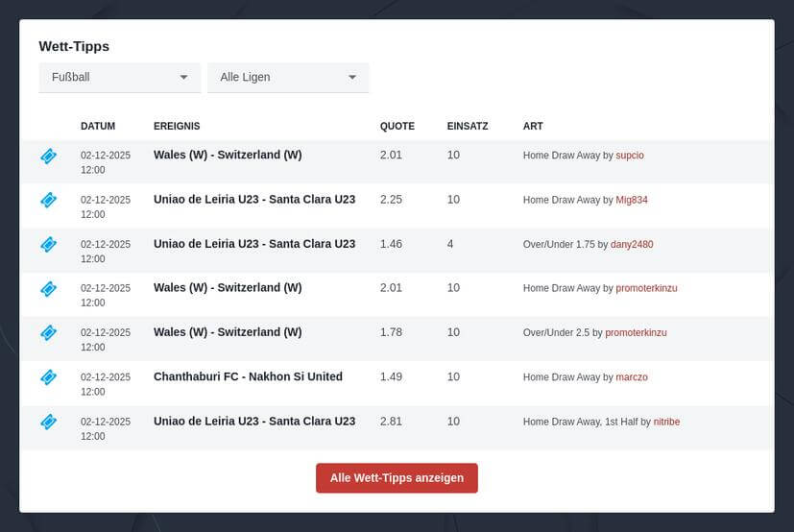Screen dimensions: 794x532
Task: Open marczo's user profile link
Action: pos(632,377)
